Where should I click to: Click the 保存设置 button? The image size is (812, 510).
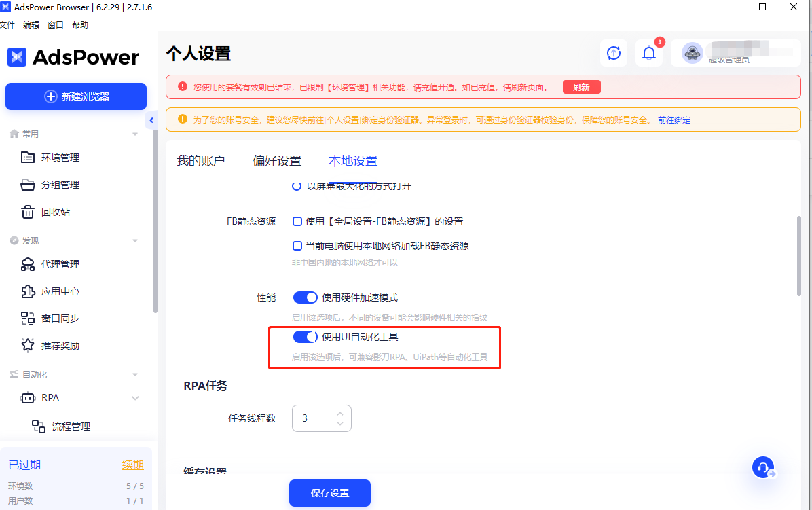pyautogui.click(x=329, y=492)
